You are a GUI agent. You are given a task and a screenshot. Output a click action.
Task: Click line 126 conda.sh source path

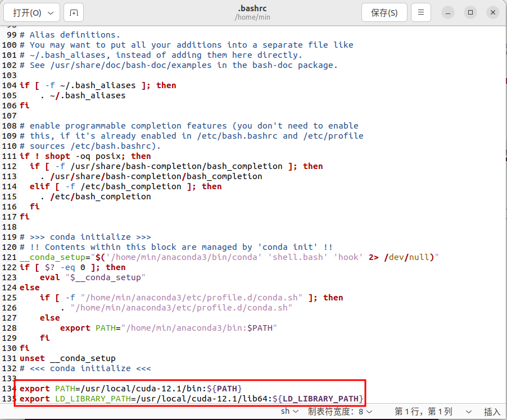pos(182,308)
